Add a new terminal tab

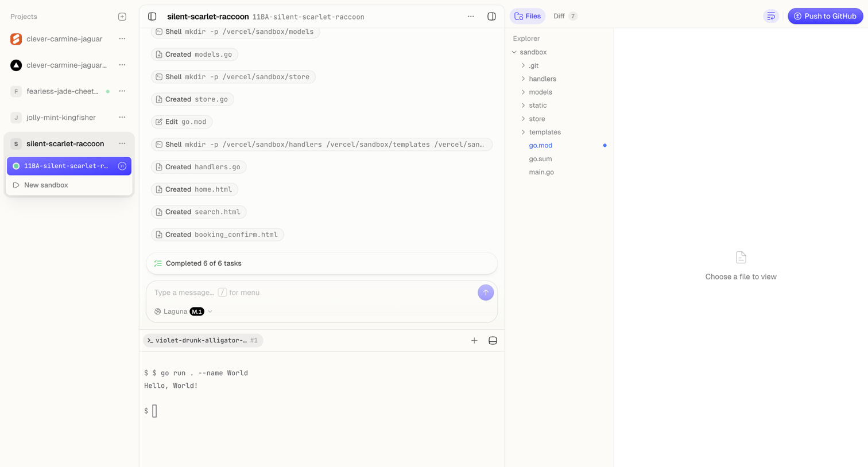point(474,341)
